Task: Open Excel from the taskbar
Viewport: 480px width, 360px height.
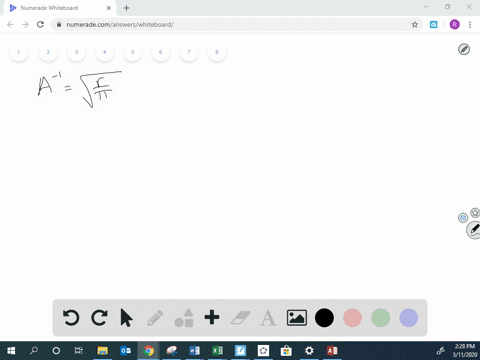Action: point(217,351)
